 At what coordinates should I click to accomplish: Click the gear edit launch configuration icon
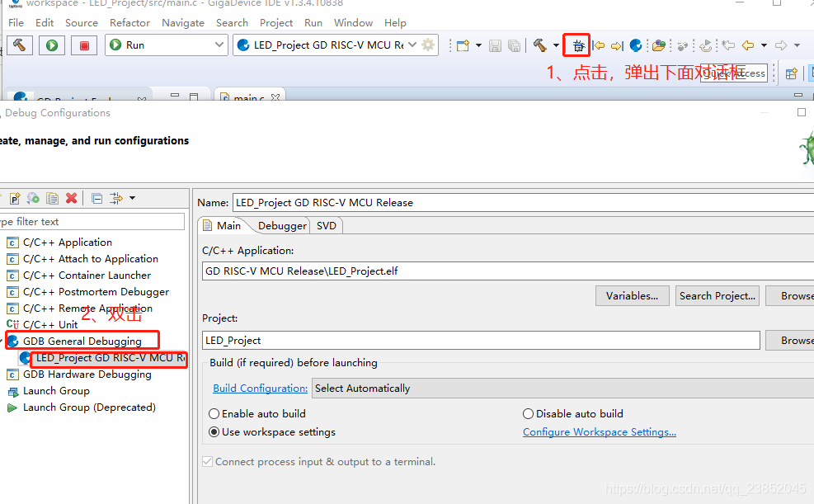pyautogui.click(x=428, y=45)
